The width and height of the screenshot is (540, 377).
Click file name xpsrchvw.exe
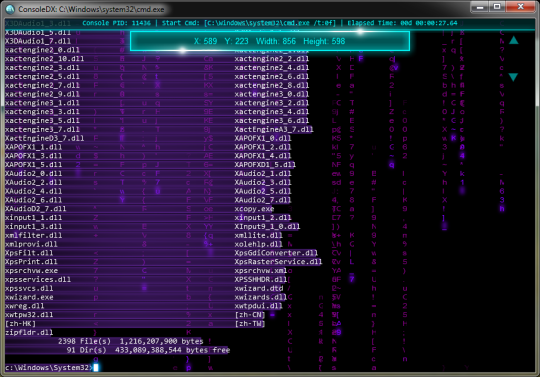click(x=31, y=271)
